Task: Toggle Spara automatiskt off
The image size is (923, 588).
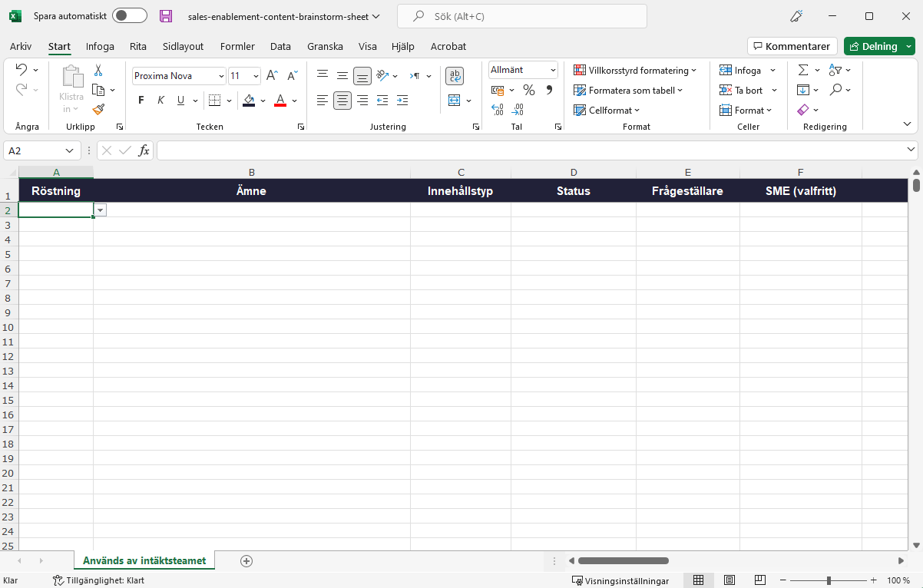Action: click(x=128, y=15)
